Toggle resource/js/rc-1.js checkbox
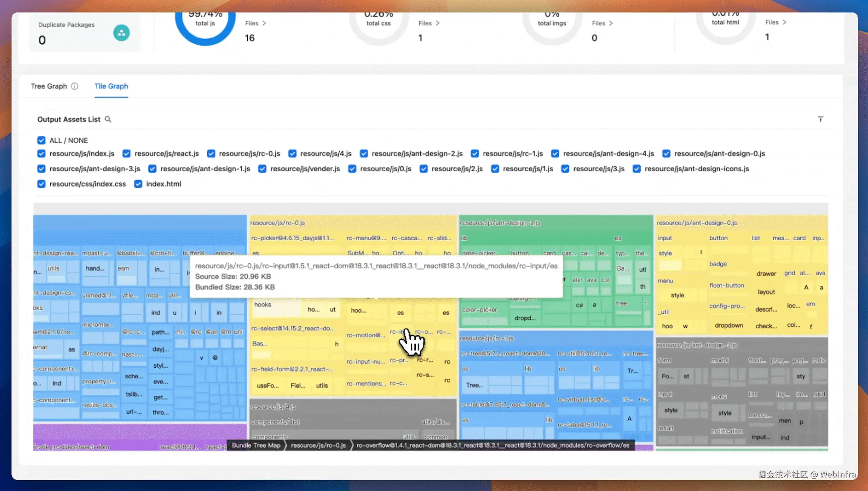Viewport: 868px width, 491px height. pos(475,154)
